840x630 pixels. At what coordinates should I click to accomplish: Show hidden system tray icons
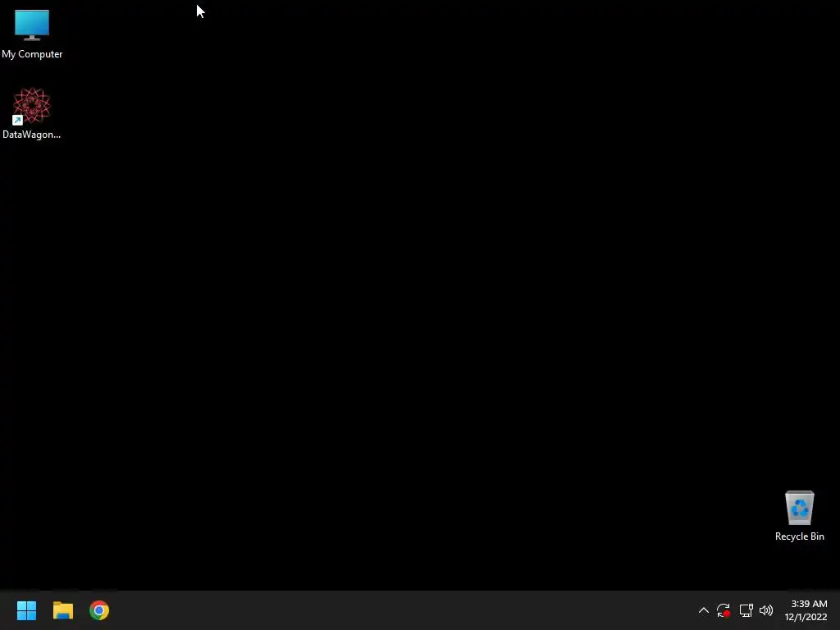point(703,610)
